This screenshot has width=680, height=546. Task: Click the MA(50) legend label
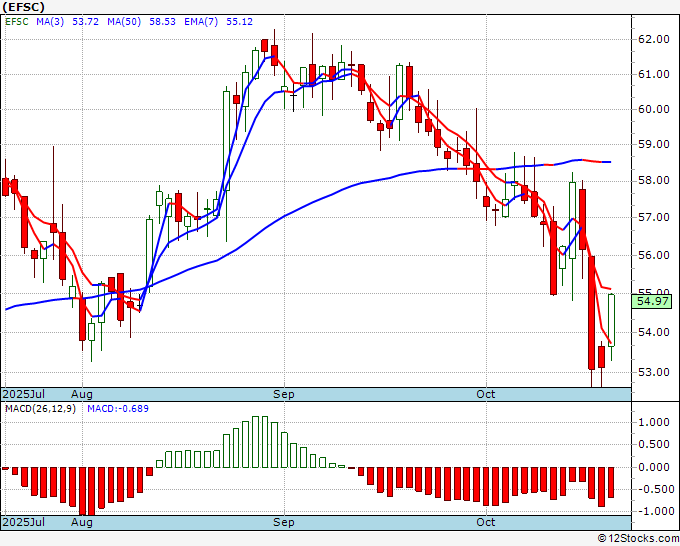(x=124, y=22)
